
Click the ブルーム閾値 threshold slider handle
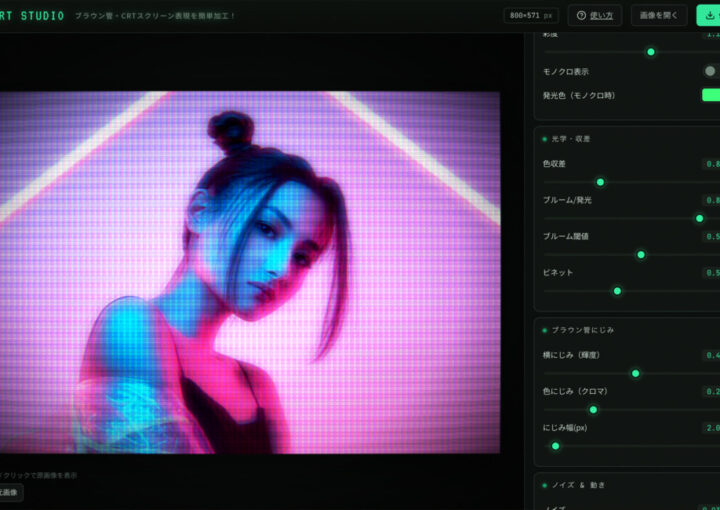(641, 255)
